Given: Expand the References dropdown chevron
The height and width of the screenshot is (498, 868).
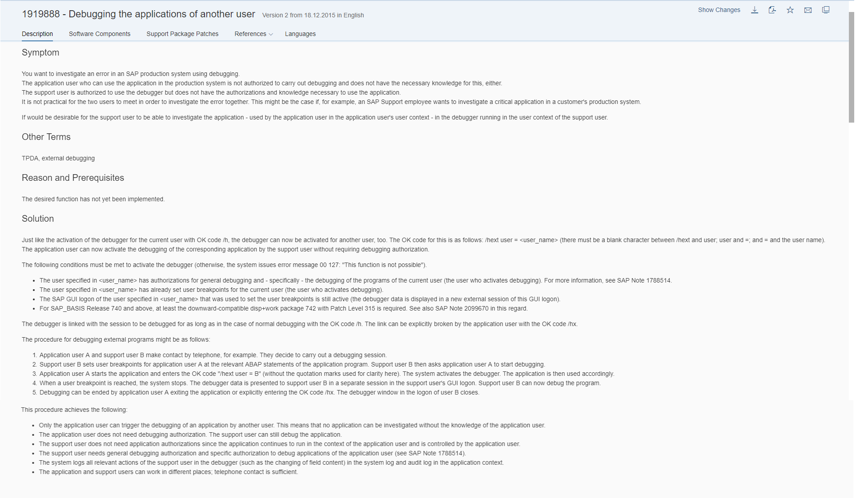Looking at the screenshot, I should click(x=271, y=34).
